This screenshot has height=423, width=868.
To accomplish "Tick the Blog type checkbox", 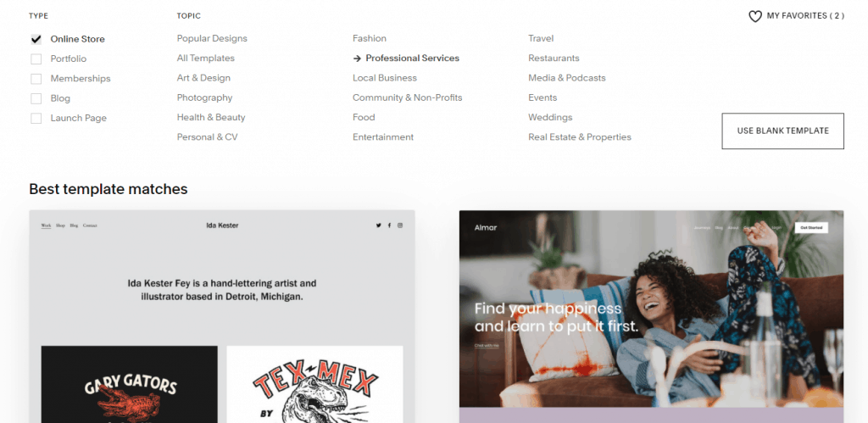I will coord(36,98).
